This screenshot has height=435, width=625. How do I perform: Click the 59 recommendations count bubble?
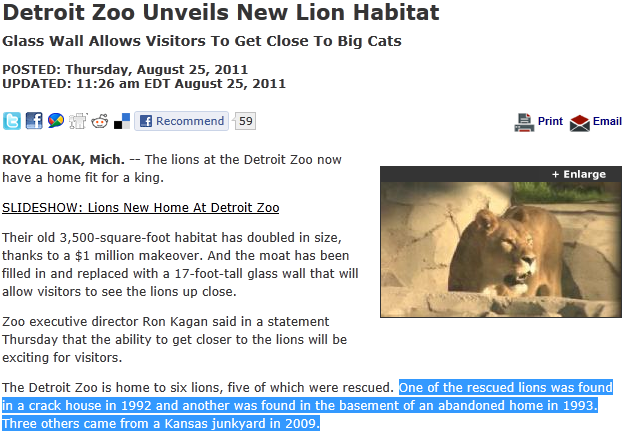[x=245, y=121]
